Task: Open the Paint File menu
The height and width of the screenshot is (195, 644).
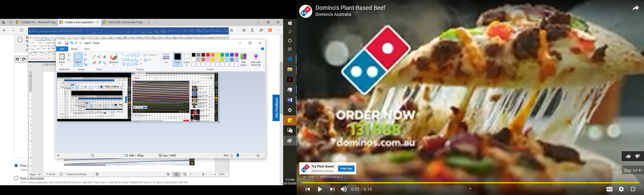Action: [x=62, y=49]
